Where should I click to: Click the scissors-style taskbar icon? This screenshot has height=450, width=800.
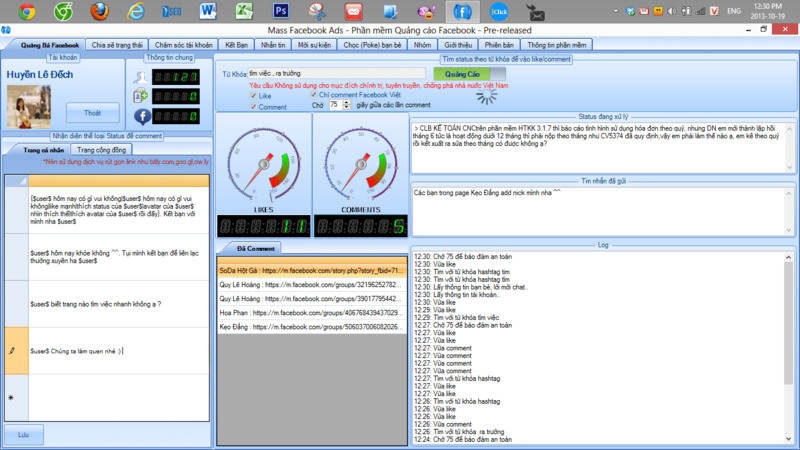tap(317, 11)
